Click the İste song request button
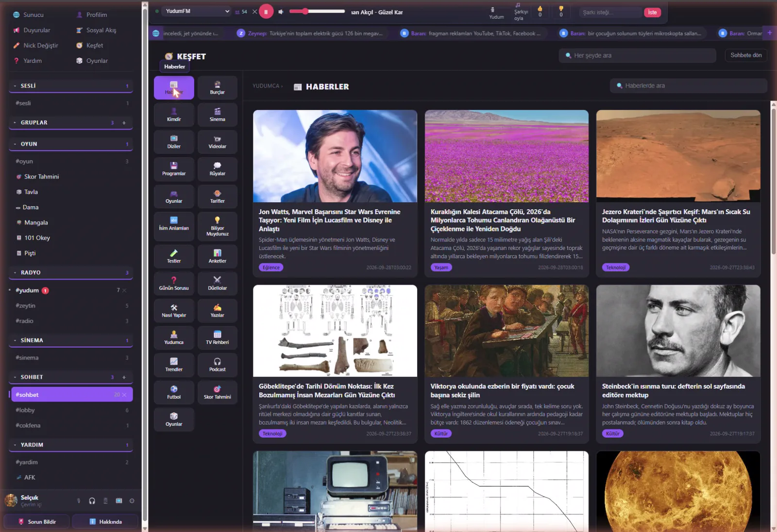The image size is (777, 532). point(652,13)
